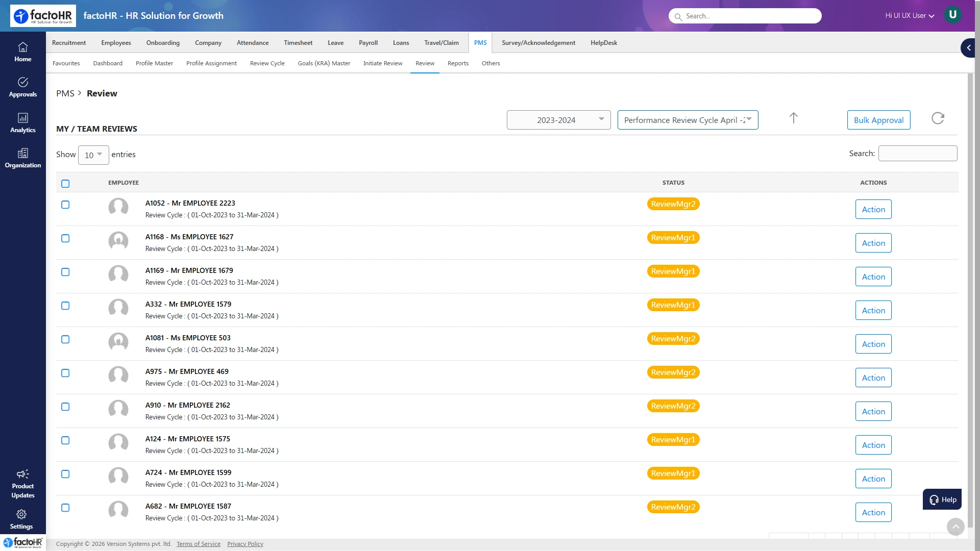This screenshot has width=980, height=551.
Task: Click Action for A910 EMPLOYEE 2162
Action: coord(873,411)
